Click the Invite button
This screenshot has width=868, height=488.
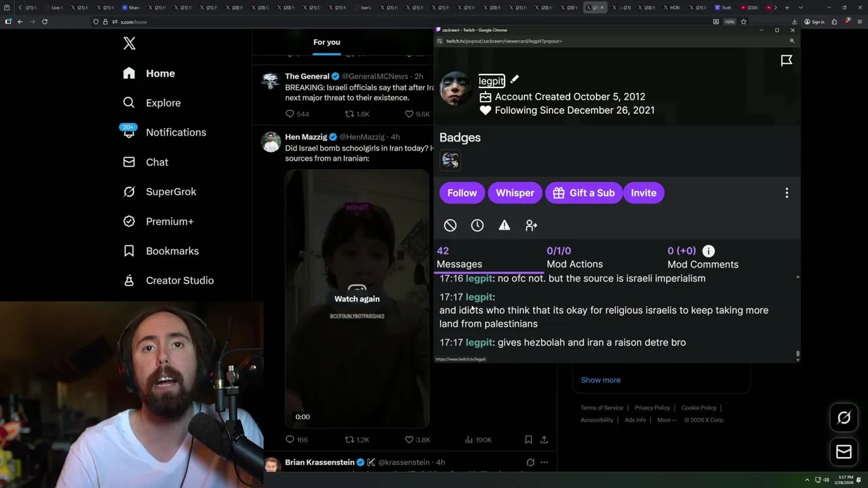click(644, 192)
